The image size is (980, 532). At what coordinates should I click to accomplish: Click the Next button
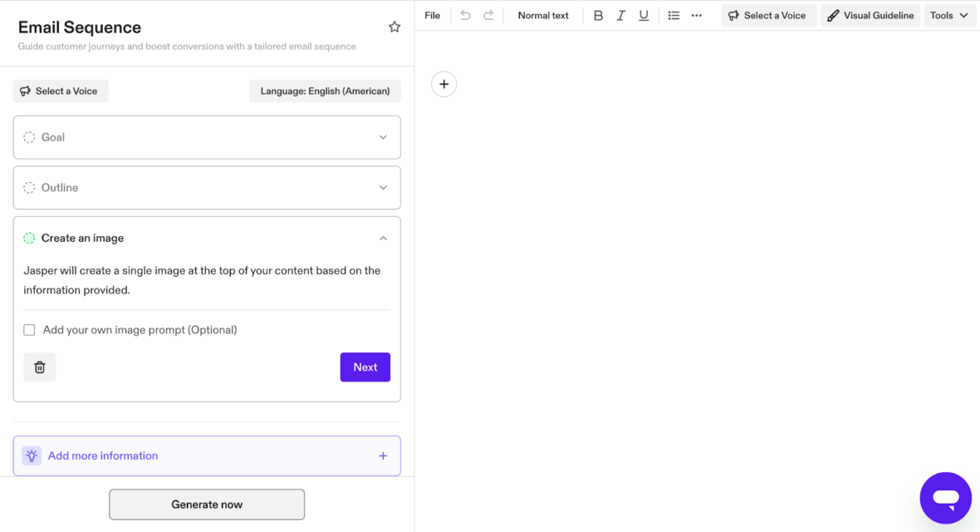click(x=365, y=367)
